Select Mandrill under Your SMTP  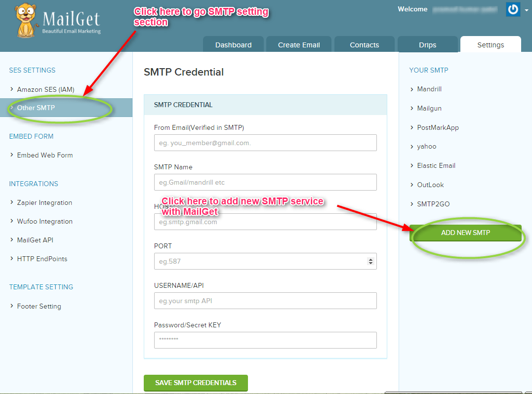pos(429,89)
